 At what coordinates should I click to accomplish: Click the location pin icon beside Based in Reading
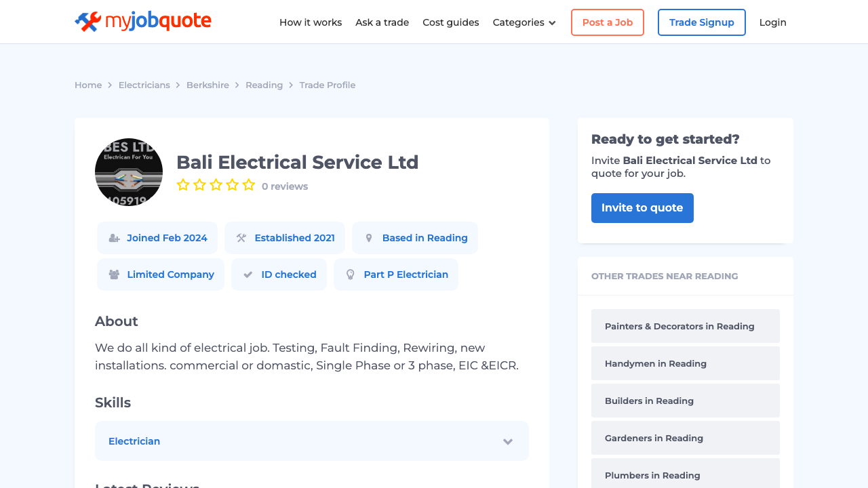pos(368,237)
